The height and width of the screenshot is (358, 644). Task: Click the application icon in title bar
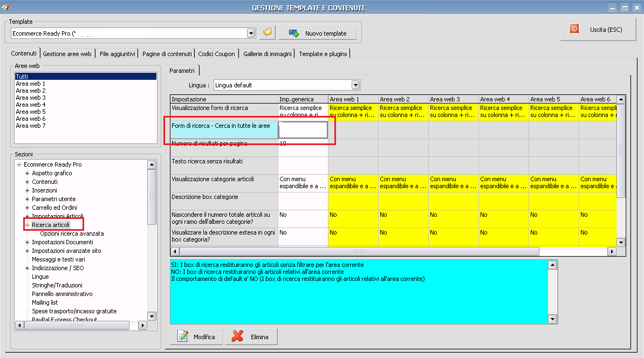[6, 7]
